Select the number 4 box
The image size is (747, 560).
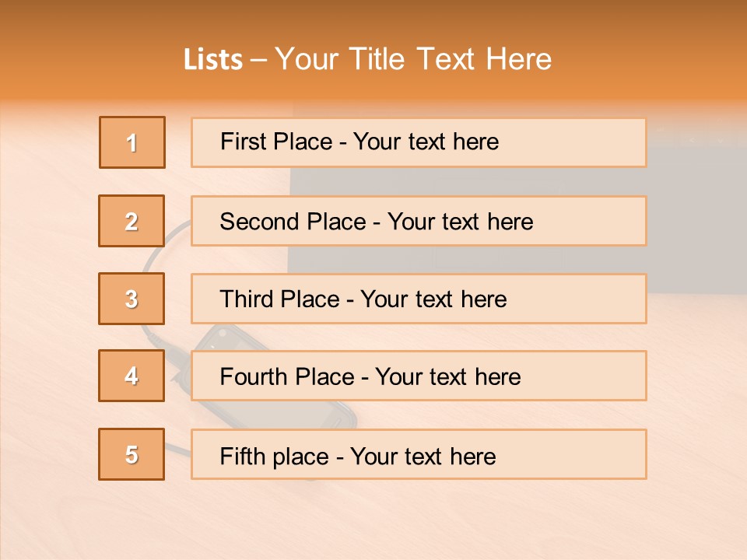coord(132,376)
